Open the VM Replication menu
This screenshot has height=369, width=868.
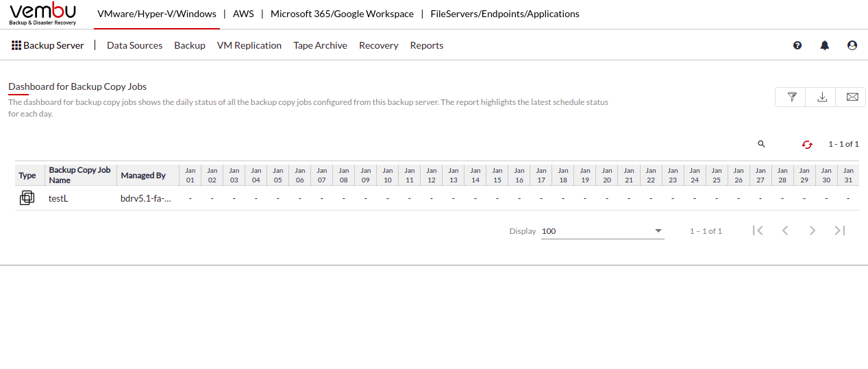tap(249, 45)
